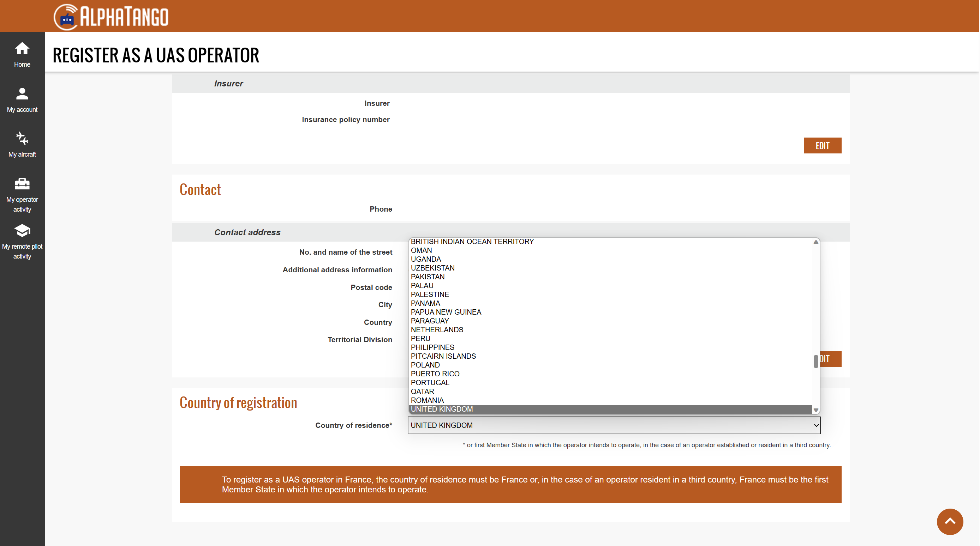Image resolution: width=980 pixels, height=546 pixels.
Task: Choose PORTUGAL option
Action: 611,382
